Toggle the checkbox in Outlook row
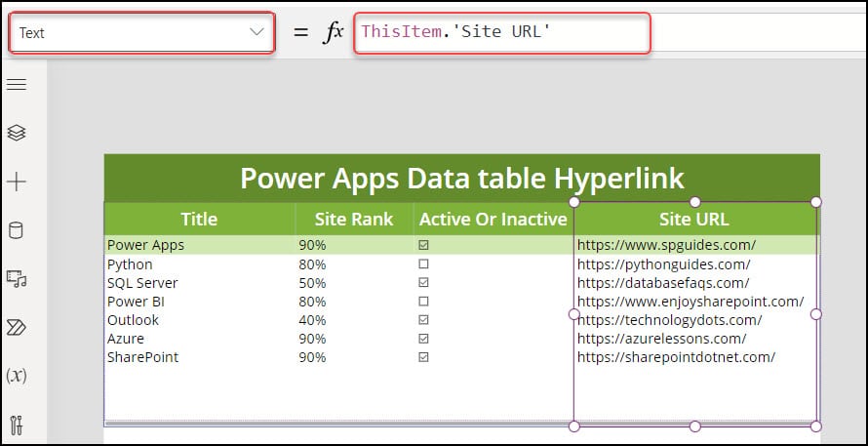 (423, 320)
